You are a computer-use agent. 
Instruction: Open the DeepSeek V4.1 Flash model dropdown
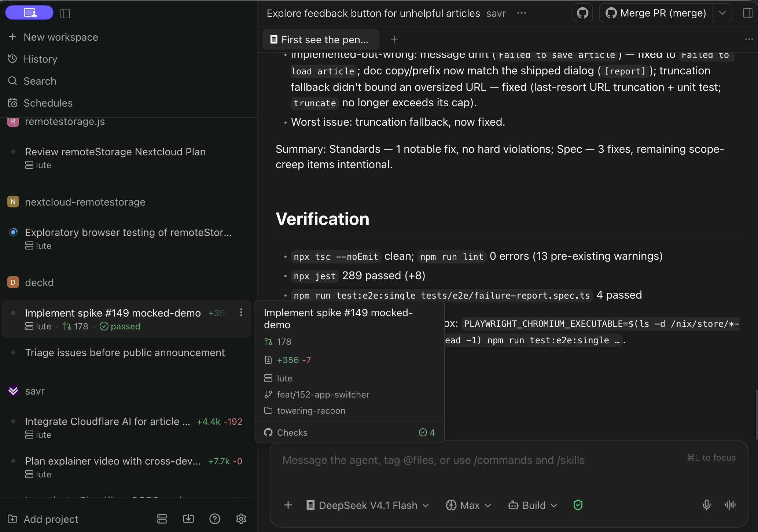(x=368, y=505)
